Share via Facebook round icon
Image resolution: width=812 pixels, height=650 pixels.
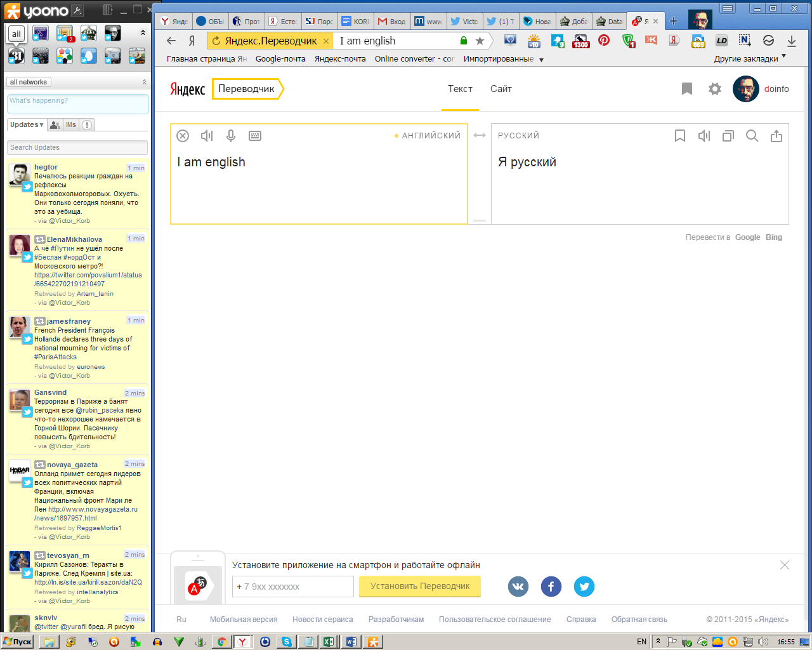tap(551, 587)
